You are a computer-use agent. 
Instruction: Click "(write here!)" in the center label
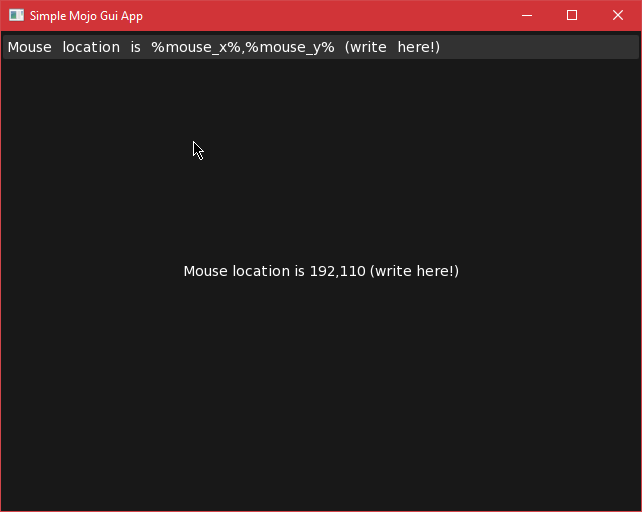click(x=414, y=271)
